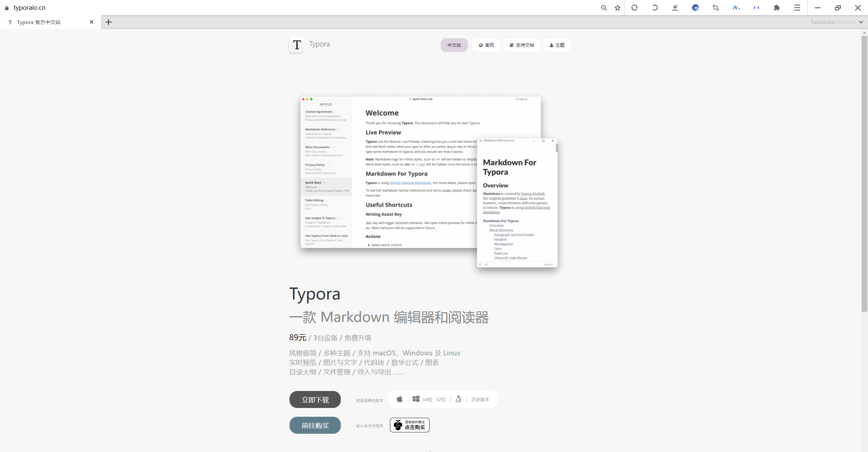Viewport: 868px width, 452px height.
Task: Click the Typora T logo
Action: coord(297,45)
